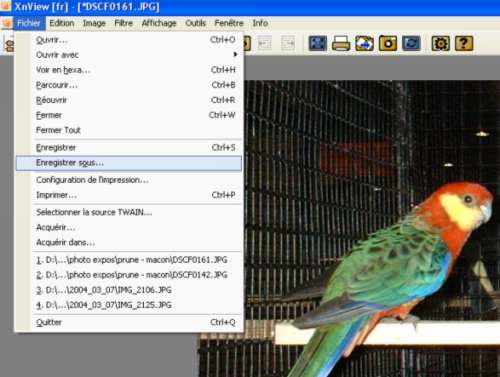Click the XnView title bar application icon
500x377 pixels.
click(x=6, y=6)
